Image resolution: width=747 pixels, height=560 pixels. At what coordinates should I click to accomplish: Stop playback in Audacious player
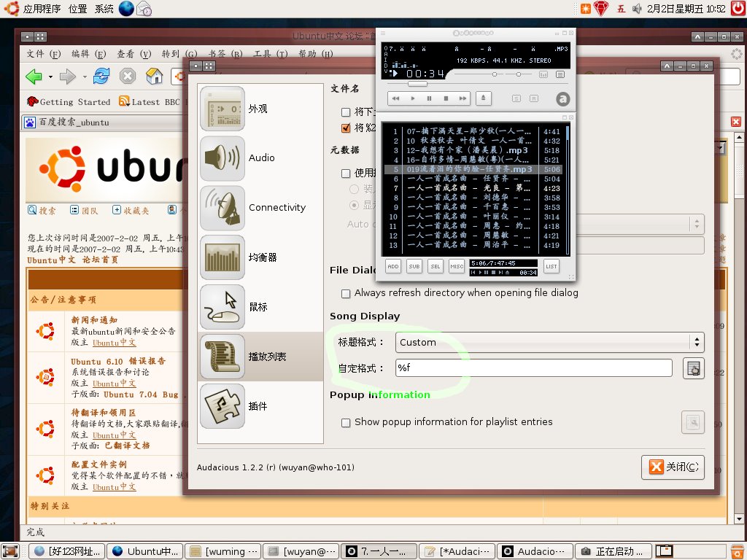[x=446, y=98]
